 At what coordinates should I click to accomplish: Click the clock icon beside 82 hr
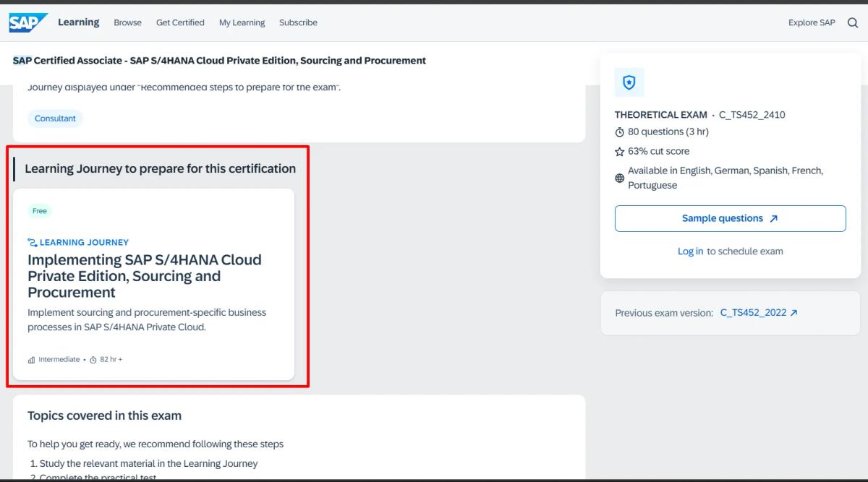(93, 360)
